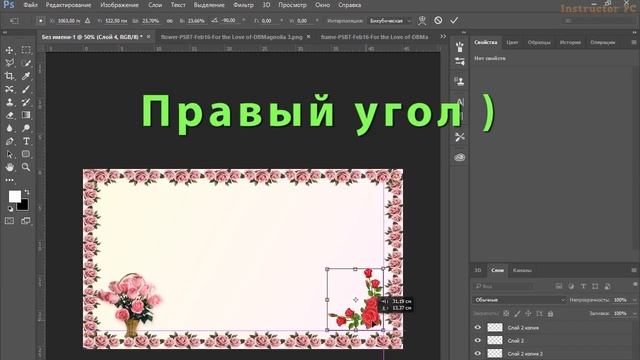Toggle layer filtering switch on or off
This screenshot has height=360, width=640.
[635, 285]
